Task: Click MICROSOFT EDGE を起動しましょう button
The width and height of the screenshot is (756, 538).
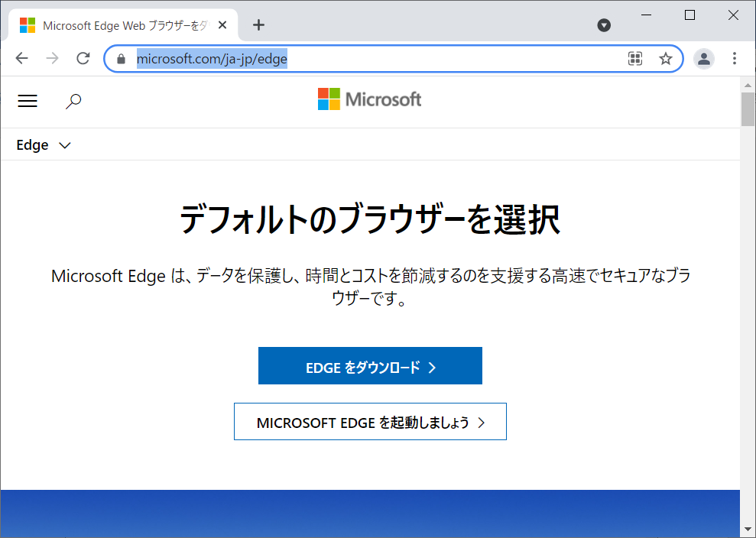Action: 370,421
